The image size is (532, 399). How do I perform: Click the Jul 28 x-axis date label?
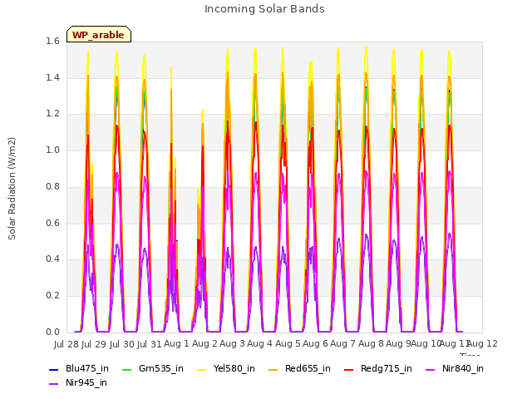click(66, 344)
